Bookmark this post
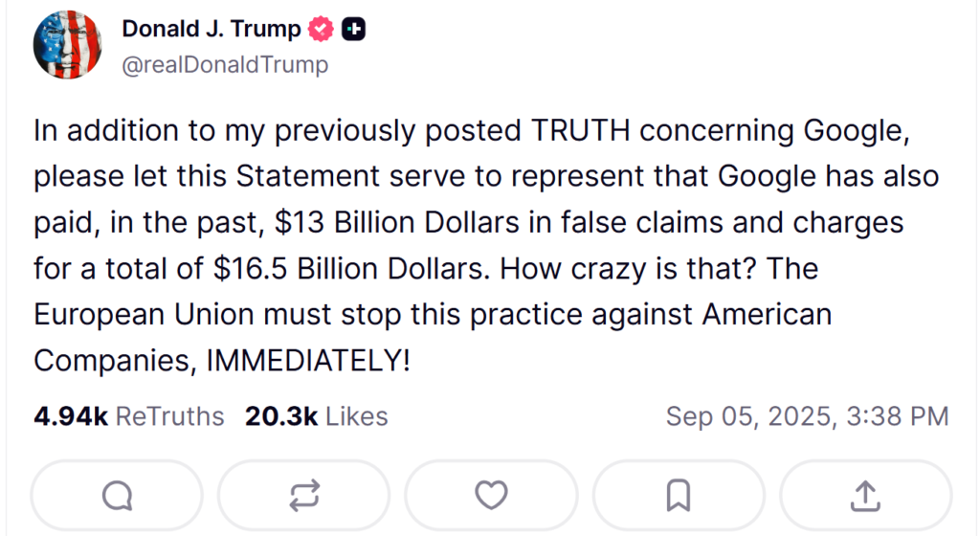Viewport: 980px width, 536px height. [x=679, y=495]
